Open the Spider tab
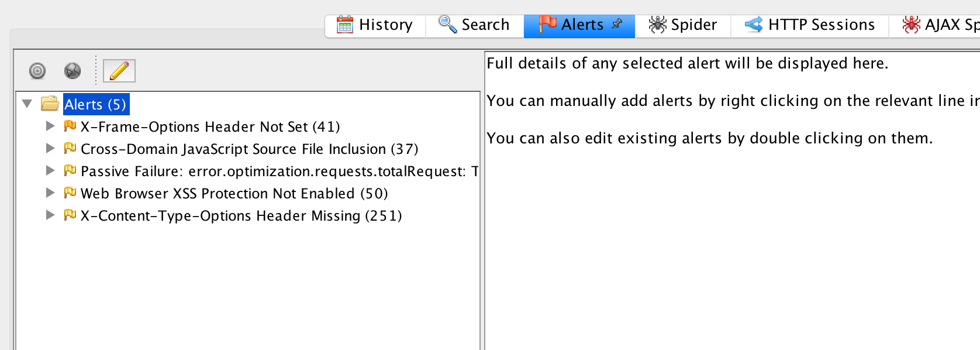 (683, 25)
